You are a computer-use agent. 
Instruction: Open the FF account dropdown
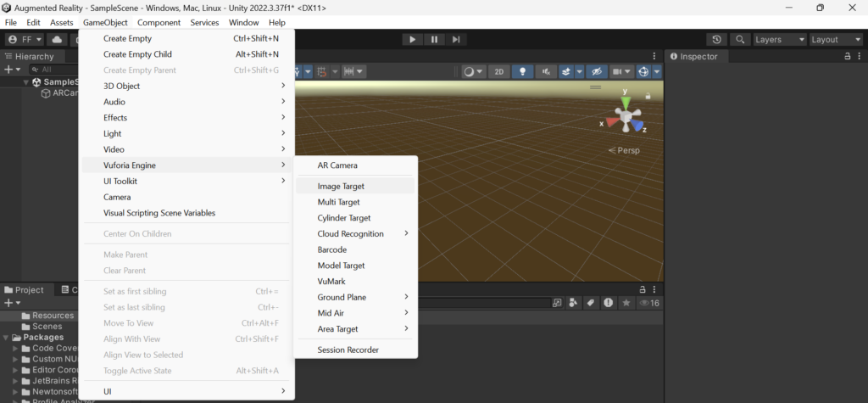coord(25,39)
